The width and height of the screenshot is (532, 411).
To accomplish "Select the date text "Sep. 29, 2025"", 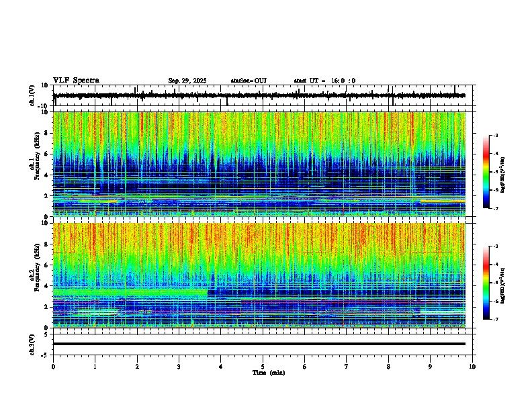I will (x=187, y=81).
